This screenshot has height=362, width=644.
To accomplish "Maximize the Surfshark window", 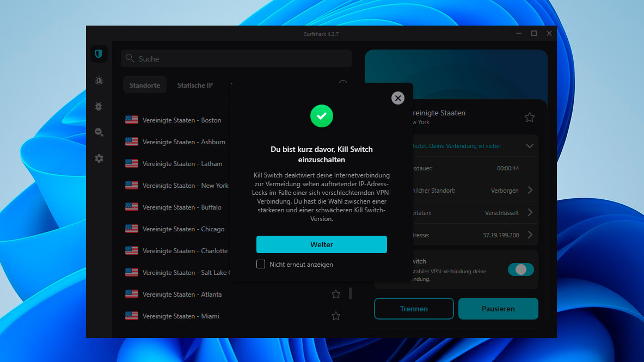I will coord(534,33).
